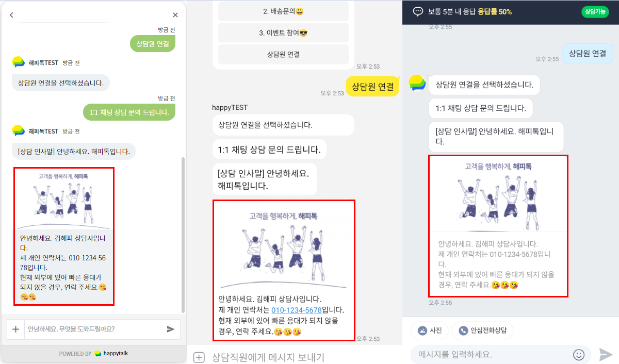Click the white '상담원 연결' menu button
Screen dimensions: 619x364
click(283, 54)
